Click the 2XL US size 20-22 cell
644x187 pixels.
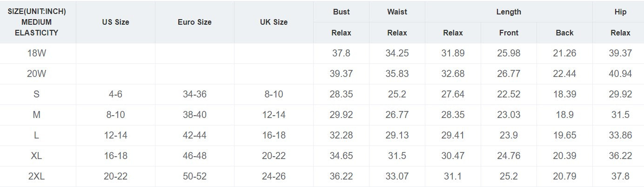coord(115,176)
